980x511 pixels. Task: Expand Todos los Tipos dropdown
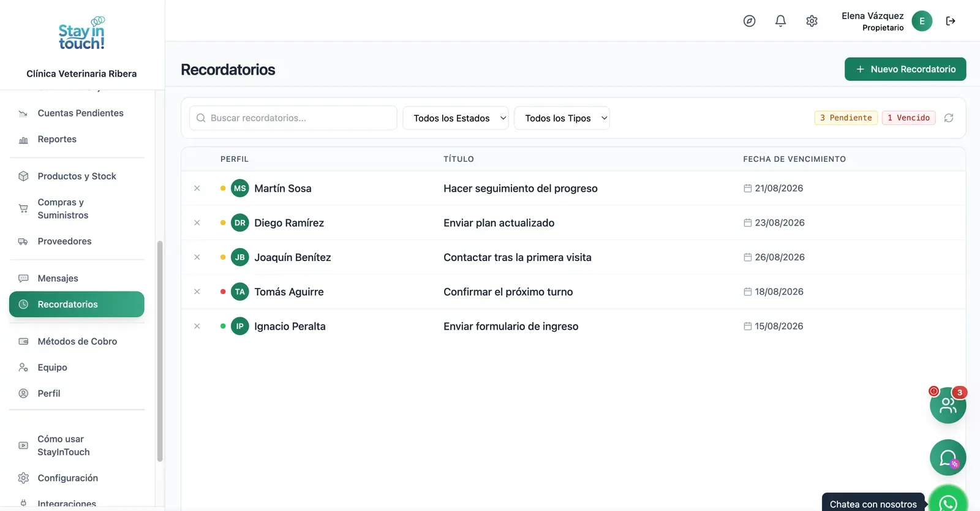(x=562, y=118)
